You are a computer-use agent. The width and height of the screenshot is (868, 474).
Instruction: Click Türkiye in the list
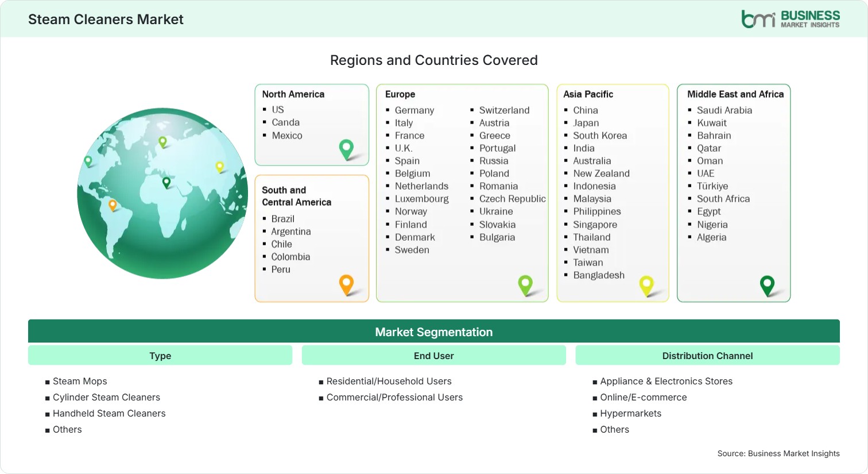(712, 186)
